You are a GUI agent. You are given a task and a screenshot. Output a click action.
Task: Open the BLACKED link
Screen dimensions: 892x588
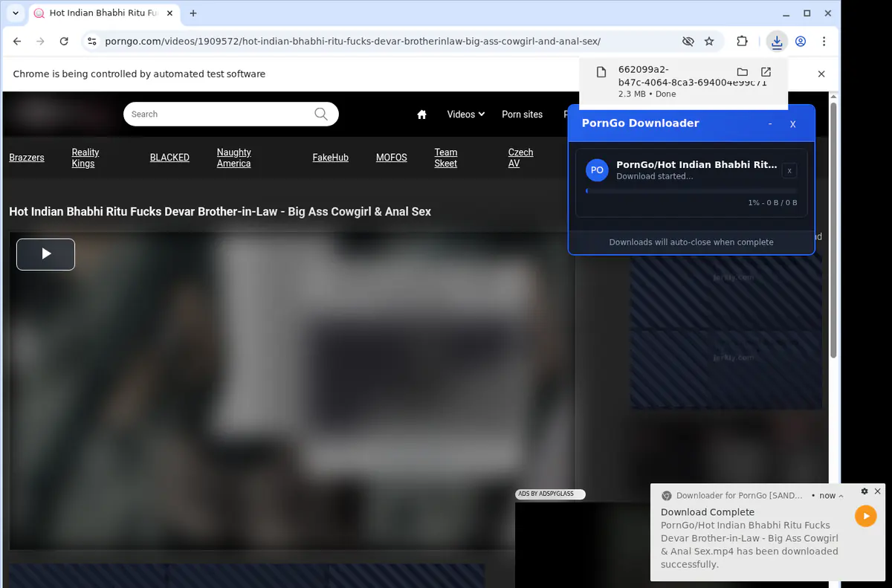coord(169,158)
